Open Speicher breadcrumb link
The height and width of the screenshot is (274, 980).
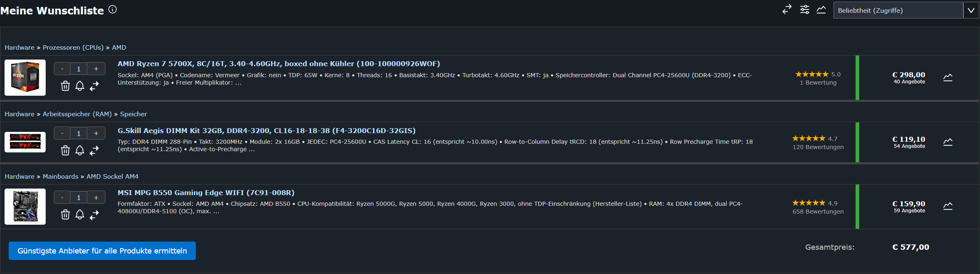(133, 114)
